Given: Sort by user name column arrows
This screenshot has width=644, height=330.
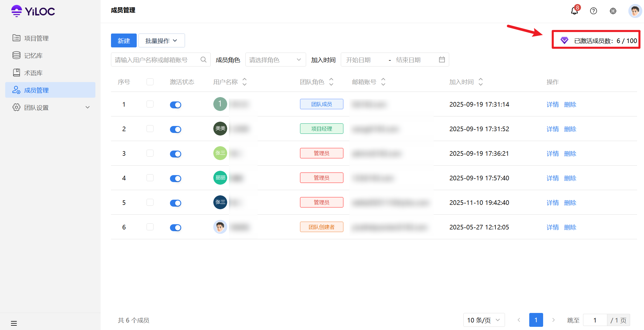Looking at the screenshot, I should click(245, 82).
